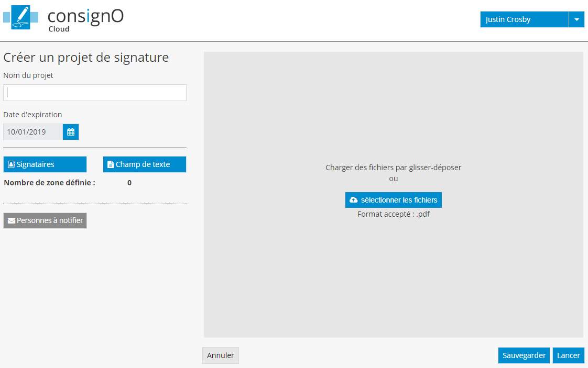
Task: Open Personnes à notifier
Action: click(45, 221)
